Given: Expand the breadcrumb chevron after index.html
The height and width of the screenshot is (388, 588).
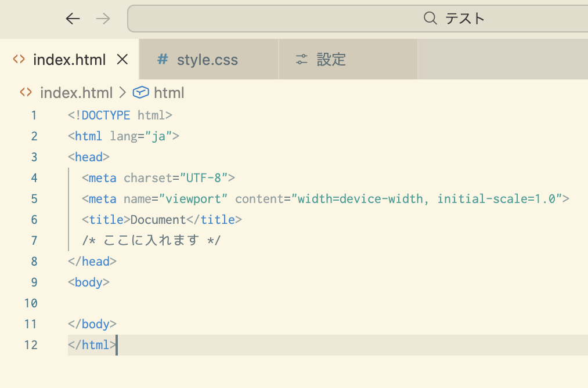Looking at the screenshot, I should [122, 92].
